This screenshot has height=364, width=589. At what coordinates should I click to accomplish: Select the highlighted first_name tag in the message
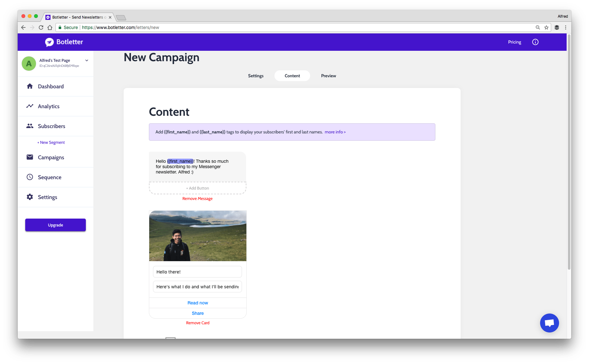point(180,161)
